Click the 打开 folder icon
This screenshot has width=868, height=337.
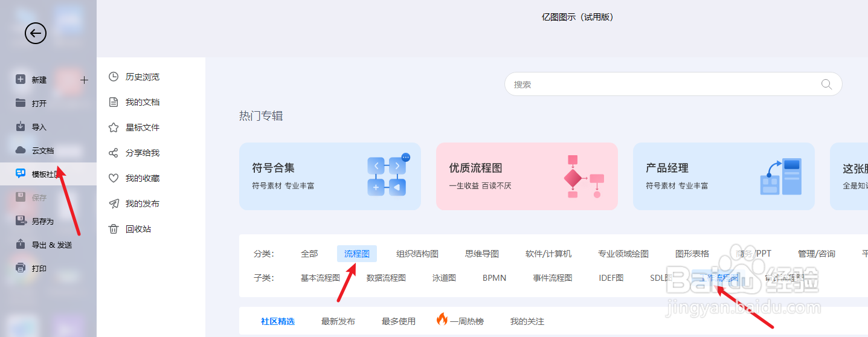[x=21, y=103]
